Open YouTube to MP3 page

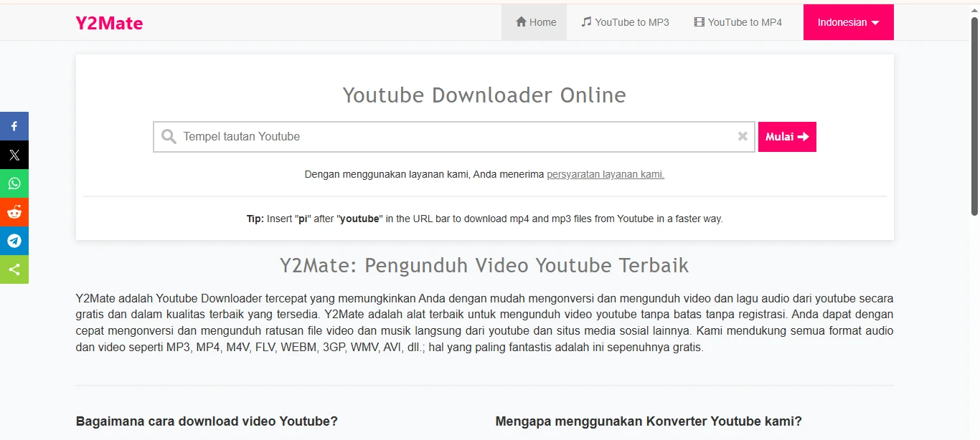pos(625,22)
